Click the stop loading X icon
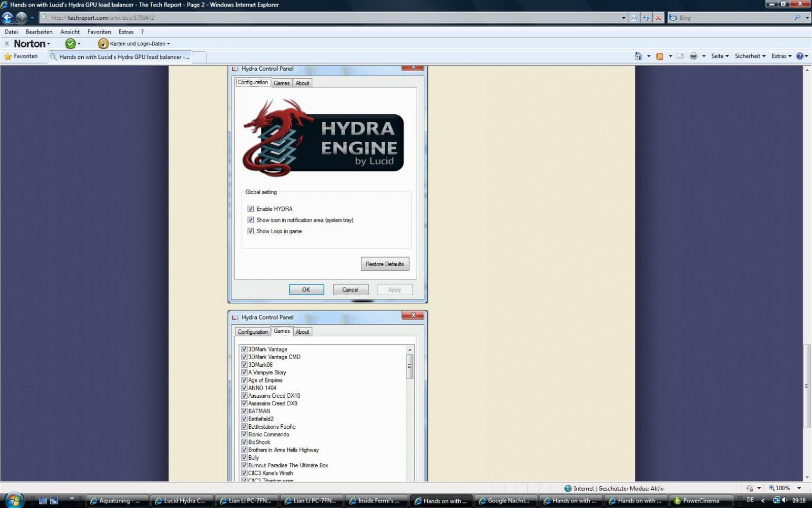This screenshot has height=508, width=812. (x=658, y=18)
